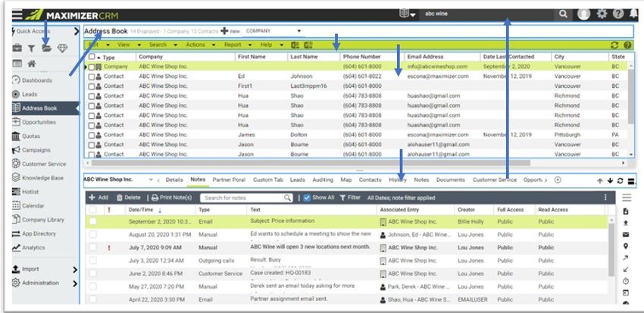Click the briefcase icon in Quick Access
This screenshot has height=313, width=644.
(x=17, y=48)
